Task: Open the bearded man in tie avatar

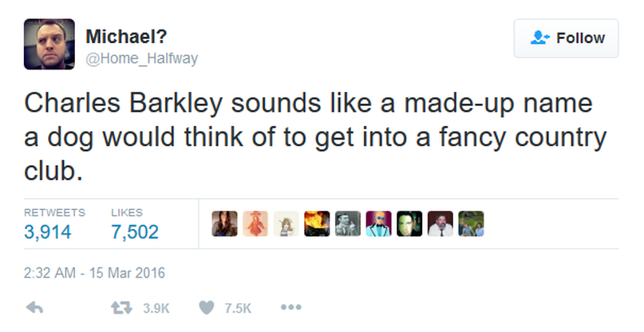Action: pos(441,224)
